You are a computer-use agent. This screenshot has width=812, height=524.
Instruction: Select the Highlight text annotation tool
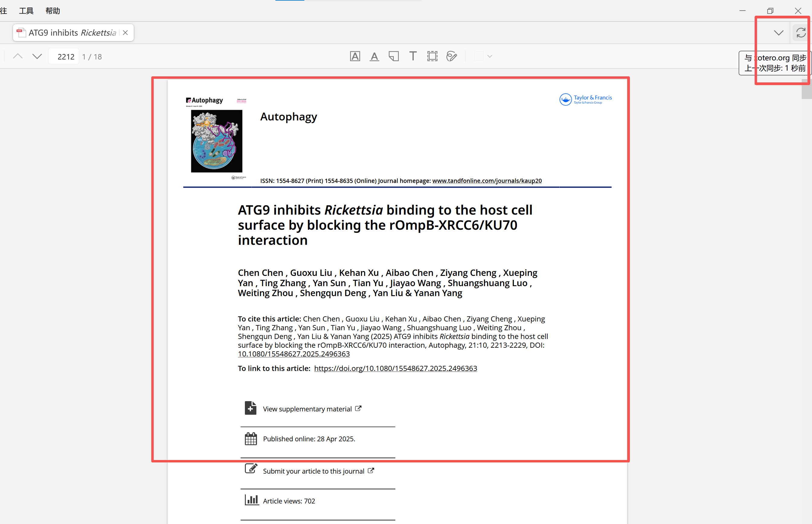click(x=355, y=56)
